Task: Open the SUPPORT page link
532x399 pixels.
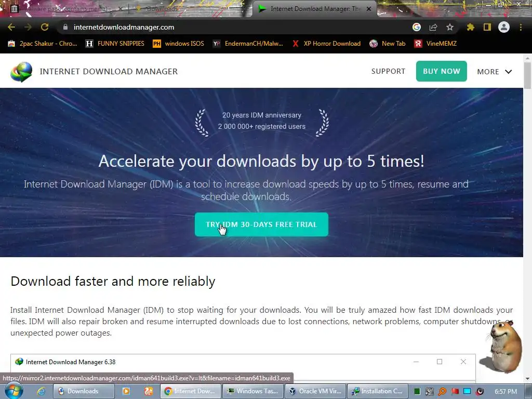Action: pos(388,71)
